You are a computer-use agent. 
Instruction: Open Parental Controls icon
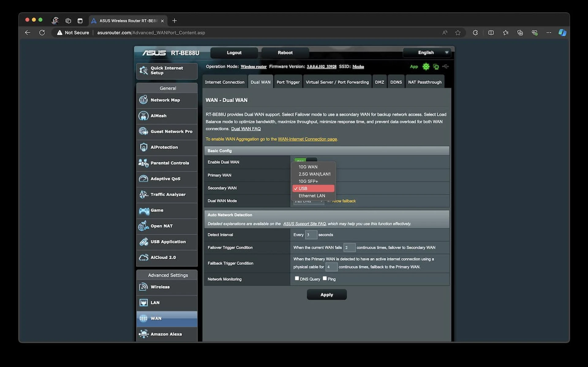[x=143, y=163]
